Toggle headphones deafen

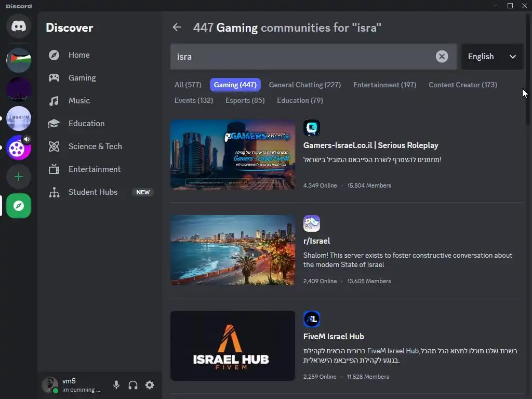(x=133, y=385)
